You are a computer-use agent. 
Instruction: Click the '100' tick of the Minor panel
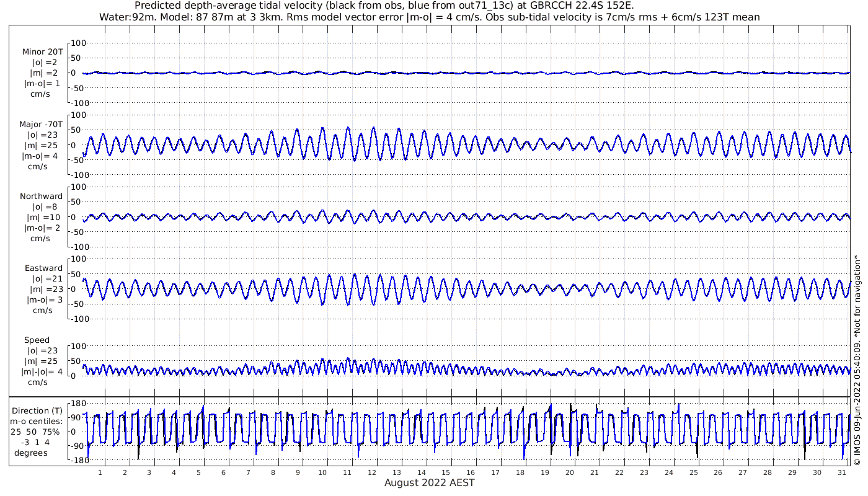click(x=78, y=43)
